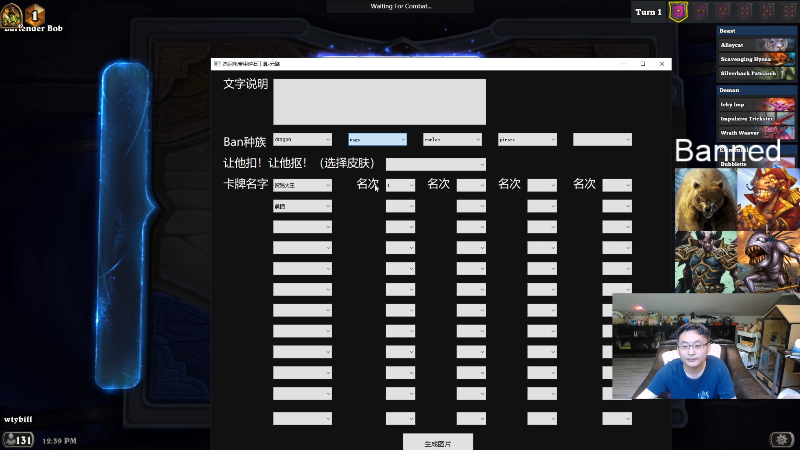
Task: Open the 卡牌名字 dropdown beside its label
Action: [x=303, y=185]
